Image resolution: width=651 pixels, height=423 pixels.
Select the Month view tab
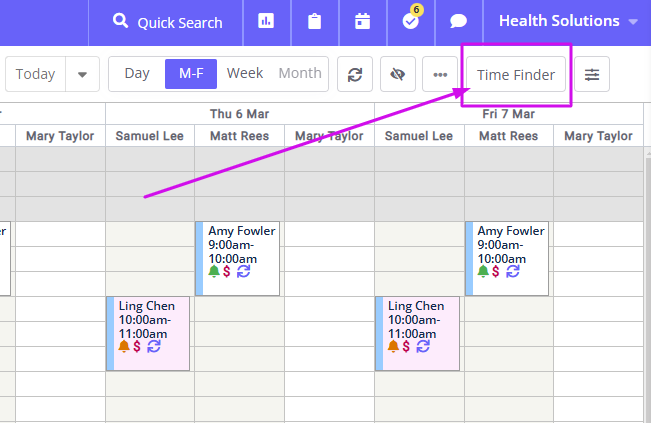click(x=300, y=74)
